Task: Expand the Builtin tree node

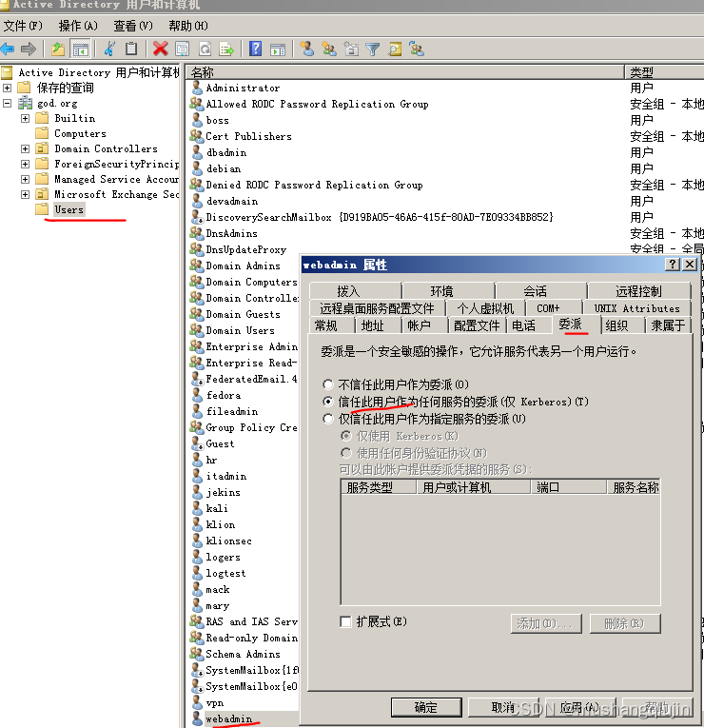Action: click(x=25, y=118)
